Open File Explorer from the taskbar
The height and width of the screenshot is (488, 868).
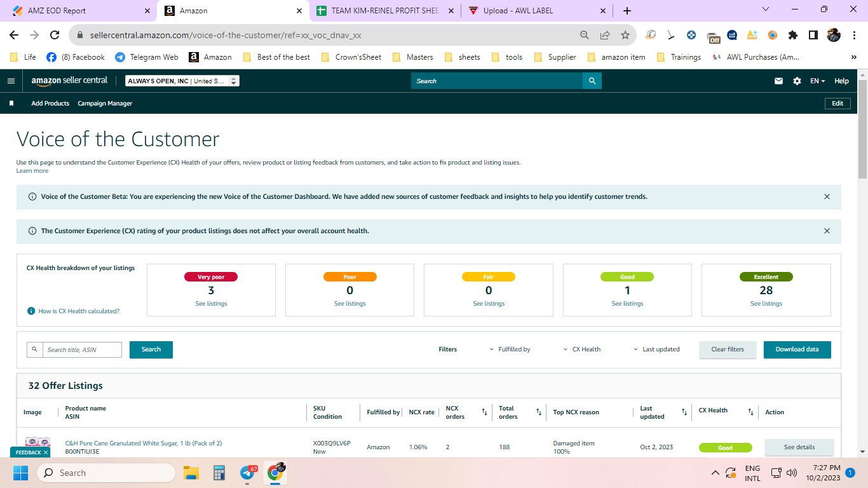191,473
